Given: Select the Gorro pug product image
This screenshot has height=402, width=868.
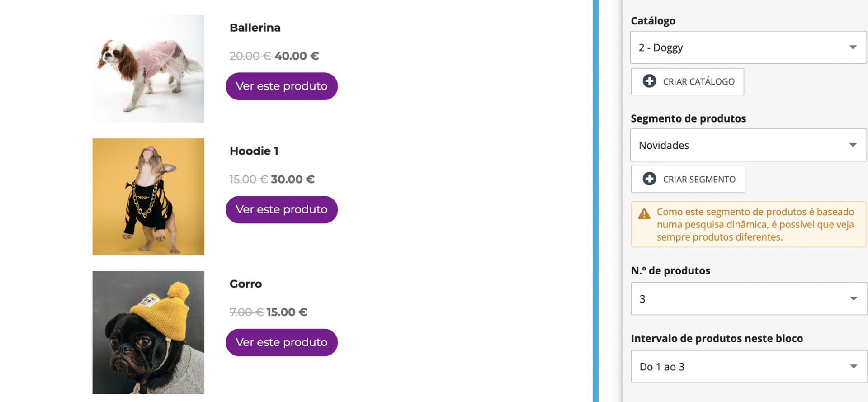Looking at the screenshot, I should pyautogui.click(x=148, y=332).
